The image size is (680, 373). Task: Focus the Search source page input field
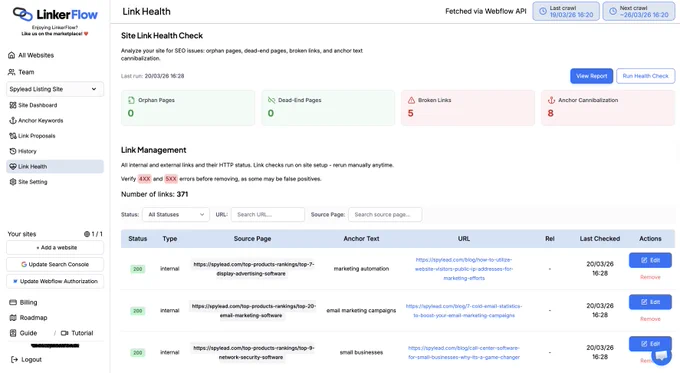tap(385, 215)
